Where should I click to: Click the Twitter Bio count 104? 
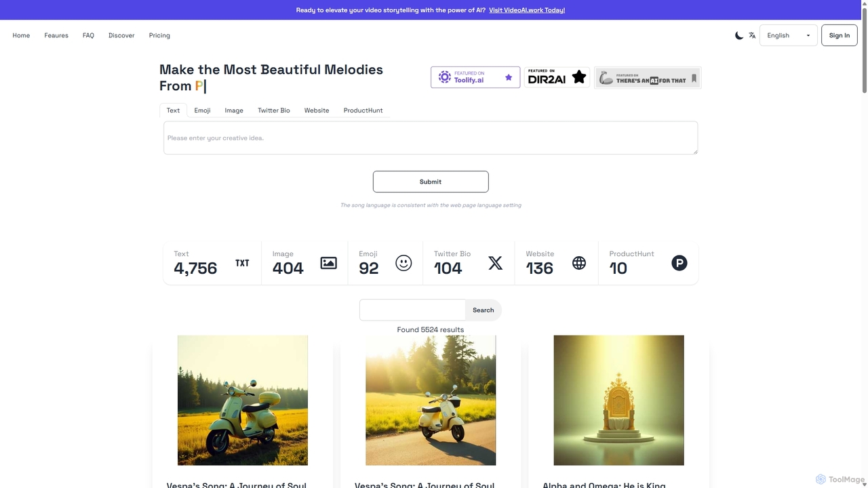point(448,268)
